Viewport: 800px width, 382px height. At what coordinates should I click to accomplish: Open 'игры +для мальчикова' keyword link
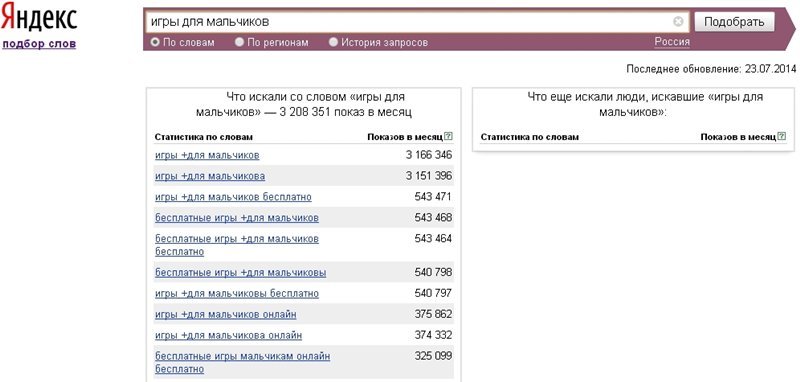tap(210, 176)
